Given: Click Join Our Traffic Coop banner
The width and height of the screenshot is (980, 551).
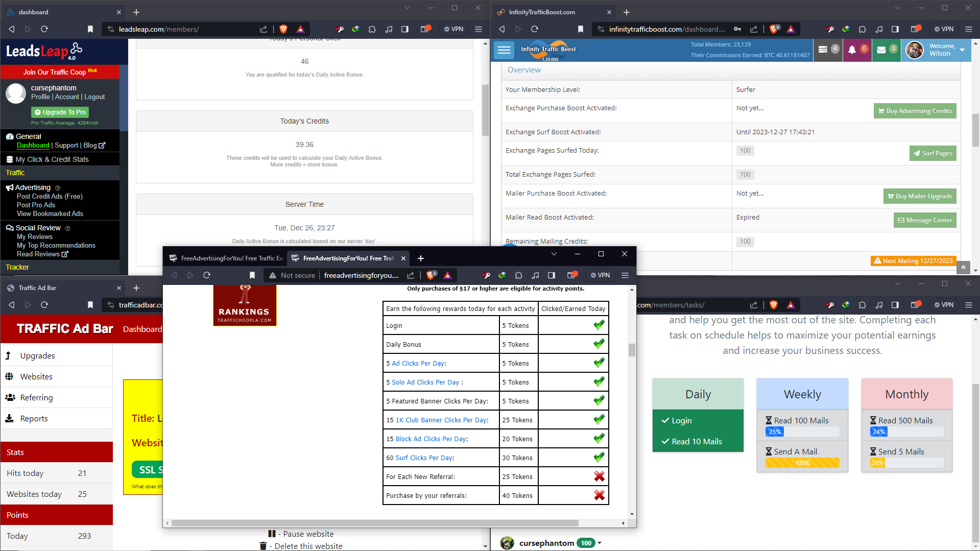Looking at the screenshot, I should coord(60,71).
